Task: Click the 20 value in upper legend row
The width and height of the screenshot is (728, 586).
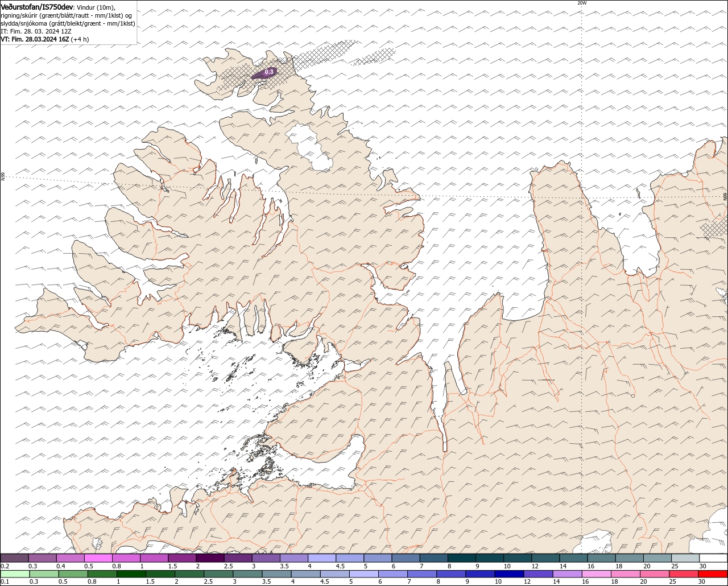Action: point(647,566)
